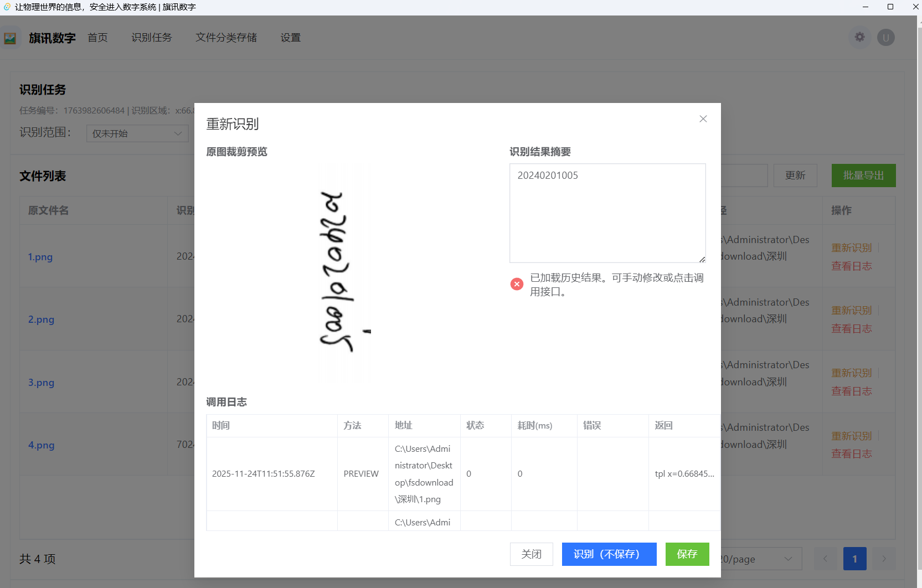Screen dimensions: 922x588
Task: Click the 批量导出 button
Action: coord(863,176)
